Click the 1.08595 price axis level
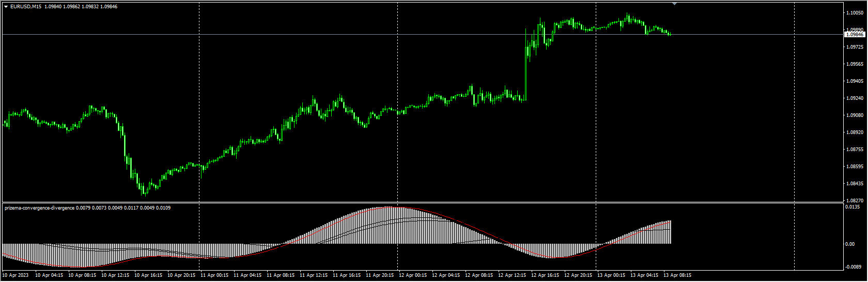Screen dimensions: 868x282 [855, 167]
